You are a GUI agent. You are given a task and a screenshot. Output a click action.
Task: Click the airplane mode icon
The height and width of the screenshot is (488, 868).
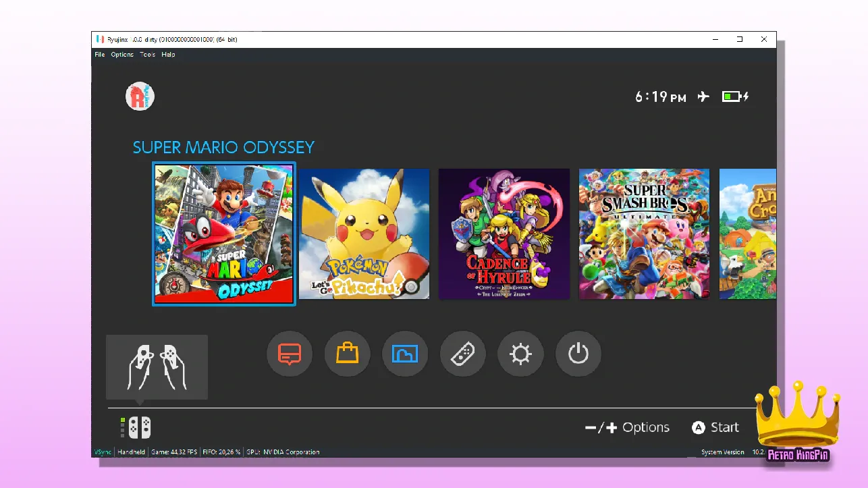703,97
